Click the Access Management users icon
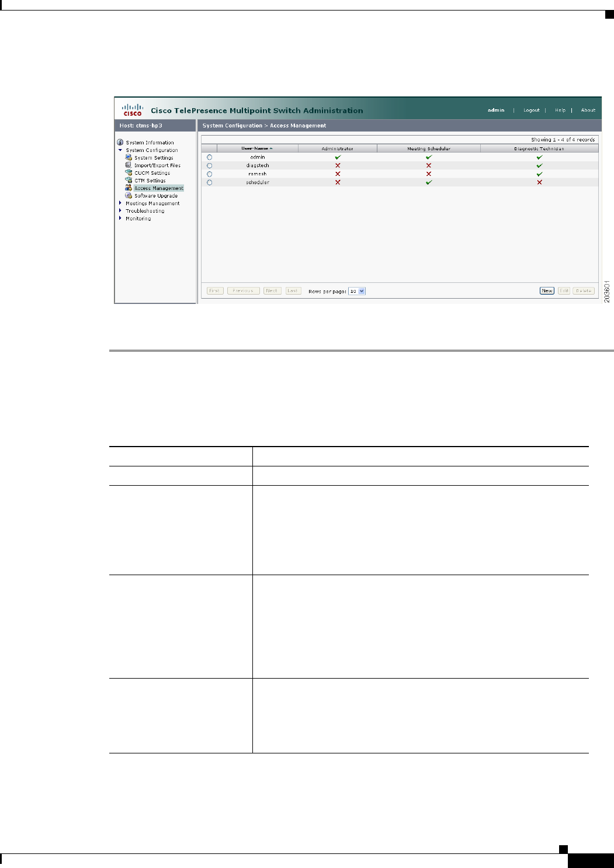 coord(129,188)
